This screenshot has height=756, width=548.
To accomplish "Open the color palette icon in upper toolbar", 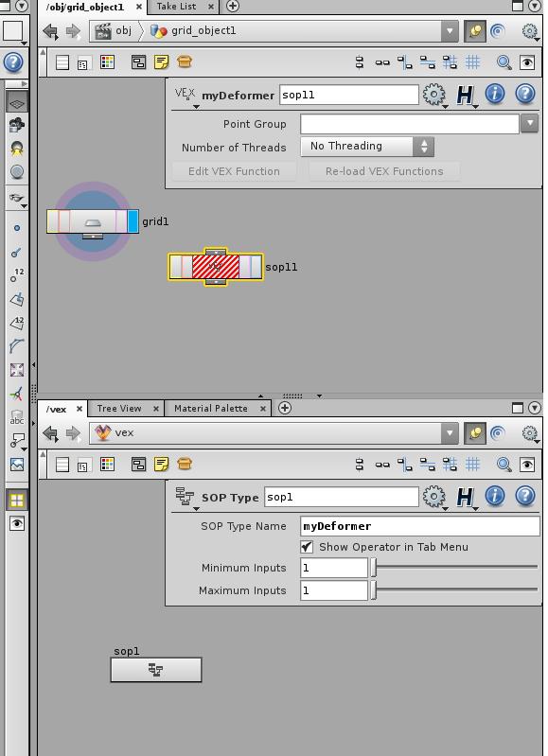I will 107,62.
